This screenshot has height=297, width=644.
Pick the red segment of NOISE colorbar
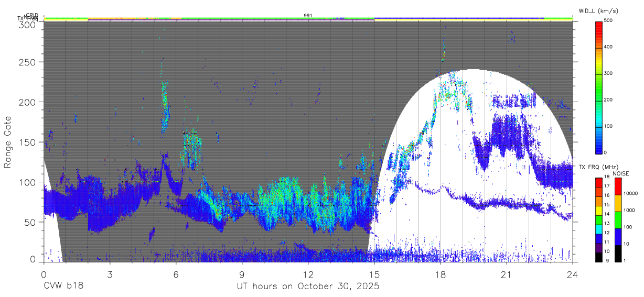click(618, 186)
